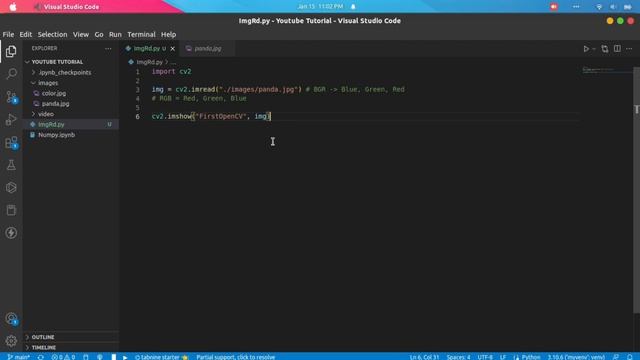
Task: Click the screen recording indicator in system bar
Action: [x=553, y=7]
